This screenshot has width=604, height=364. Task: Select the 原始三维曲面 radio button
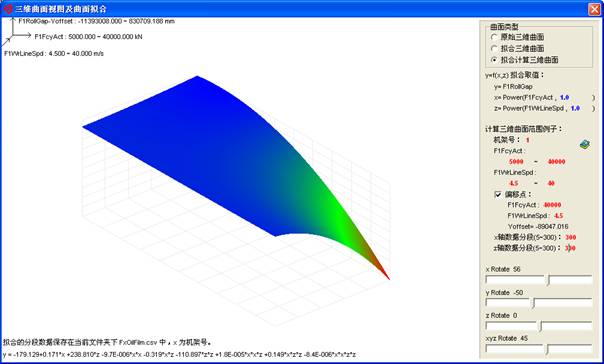(x=518, y=37)
